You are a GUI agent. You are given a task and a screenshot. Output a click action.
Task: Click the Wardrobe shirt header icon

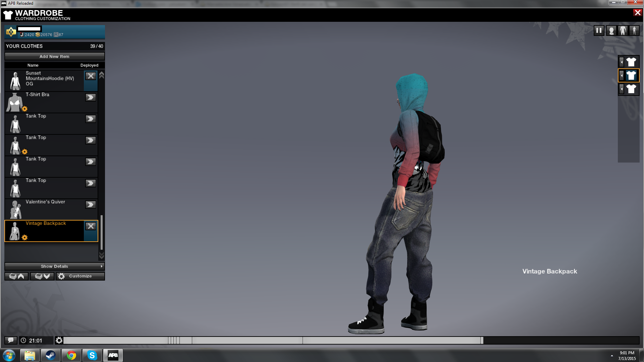point(8,15)
